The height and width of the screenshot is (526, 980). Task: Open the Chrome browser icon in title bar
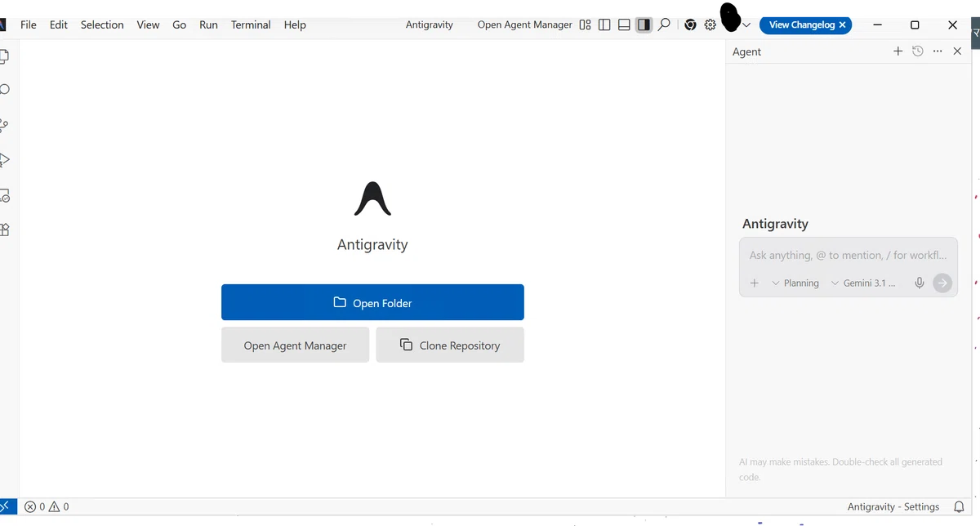690,25
